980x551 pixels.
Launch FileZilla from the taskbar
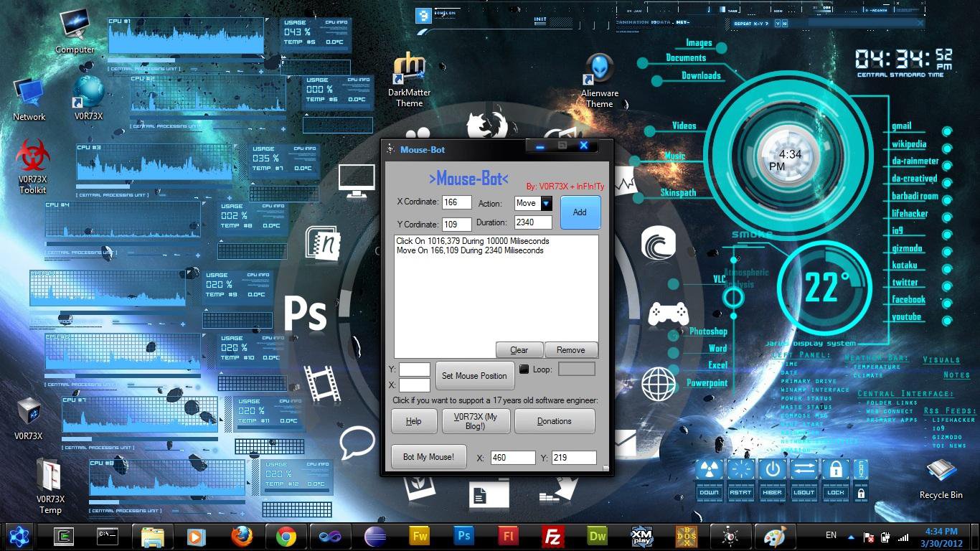(x=552, y=536)
